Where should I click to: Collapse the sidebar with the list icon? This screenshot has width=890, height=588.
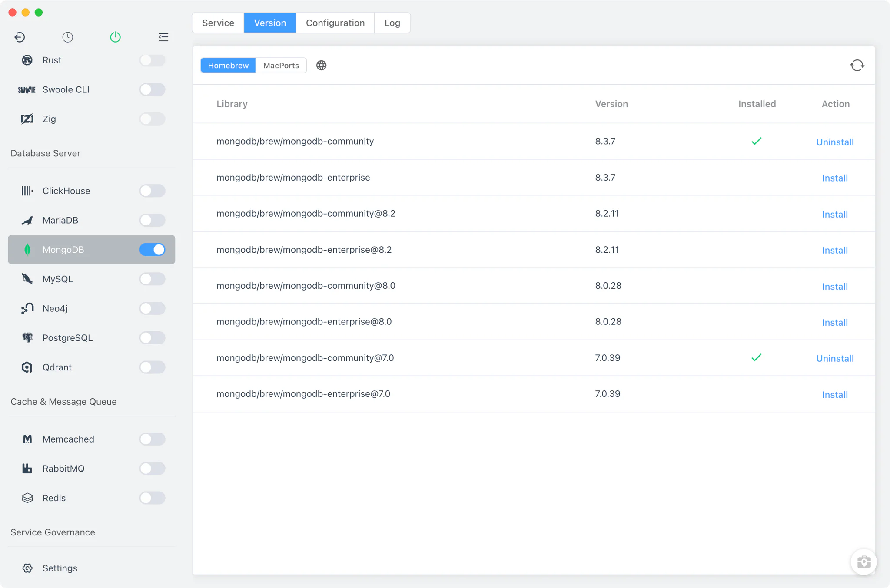coord(163,37)
